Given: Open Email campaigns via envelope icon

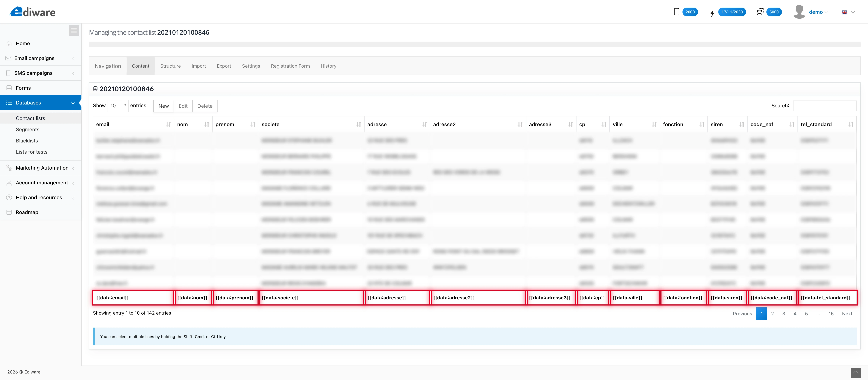Looking at the screenshot, I should (x=9, y=58).
